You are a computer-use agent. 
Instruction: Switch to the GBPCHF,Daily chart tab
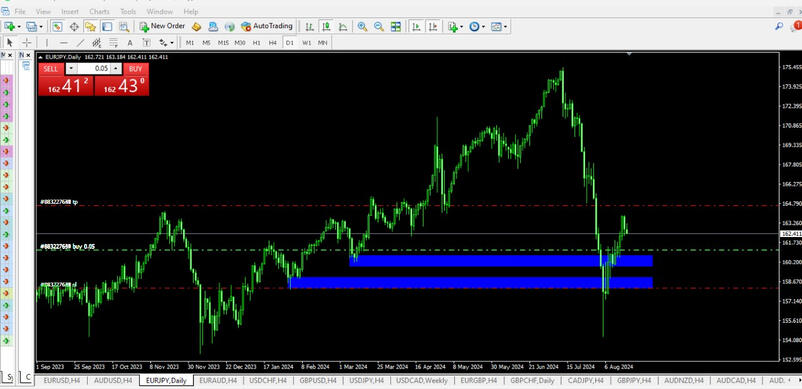coord(532,380)
